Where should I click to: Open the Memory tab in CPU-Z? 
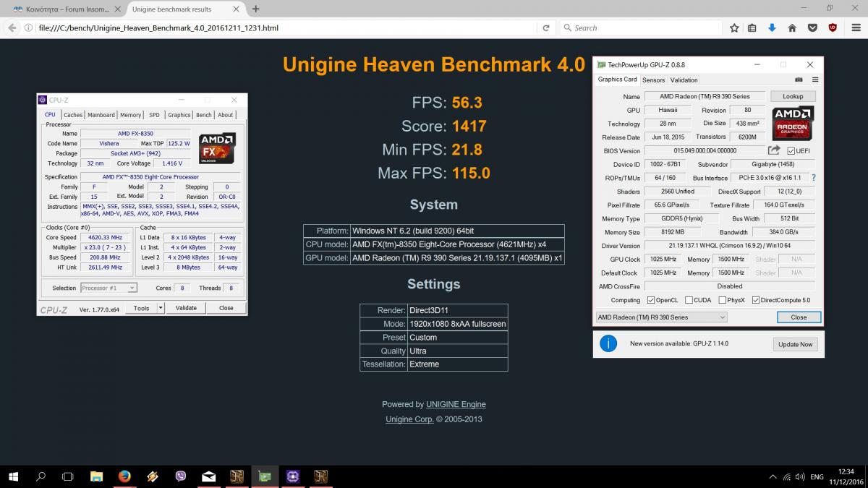click(x=131, y=114)
